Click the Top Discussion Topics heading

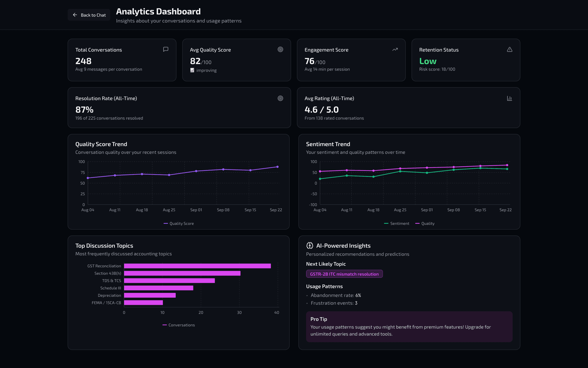104,246
